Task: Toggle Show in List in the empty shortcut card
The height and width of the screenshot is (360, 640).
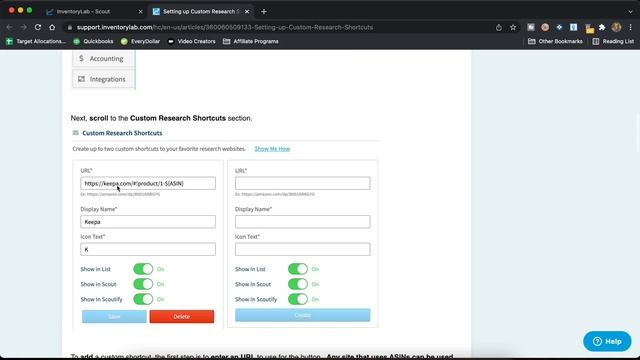Action: tap(298, 269)
